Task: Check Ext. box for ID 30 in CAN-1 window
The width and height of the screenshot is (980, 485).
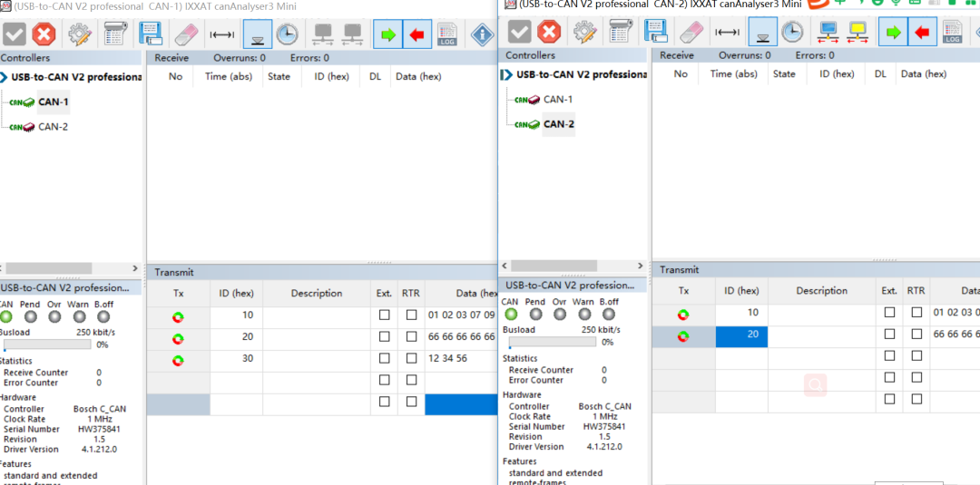Action: pyautogui.click(x=385, y=358)
